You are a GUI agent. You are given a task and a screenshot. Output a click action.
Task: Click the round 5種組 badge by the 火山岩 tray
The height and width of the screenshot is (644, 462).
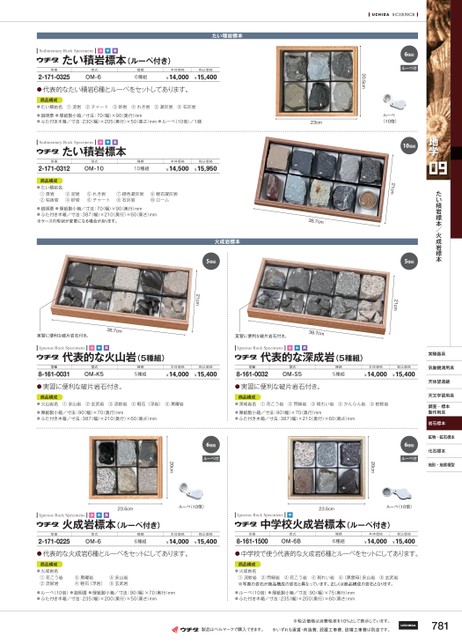211,262
